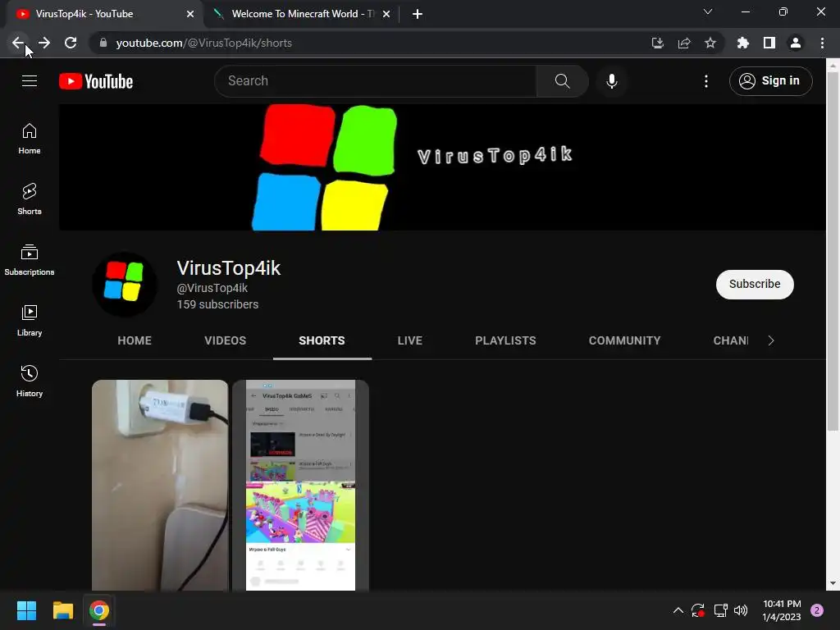Click the Sign in button
Screen dimensions: 840x630
coord(770,81)
